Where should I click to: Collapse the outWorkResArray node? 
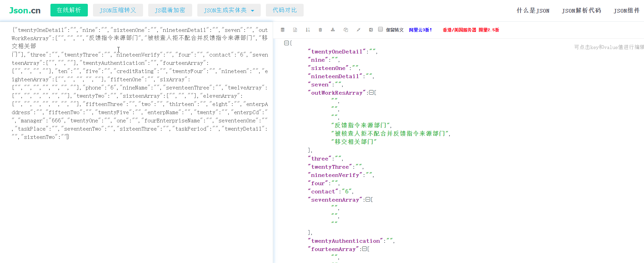pos(371,93)
